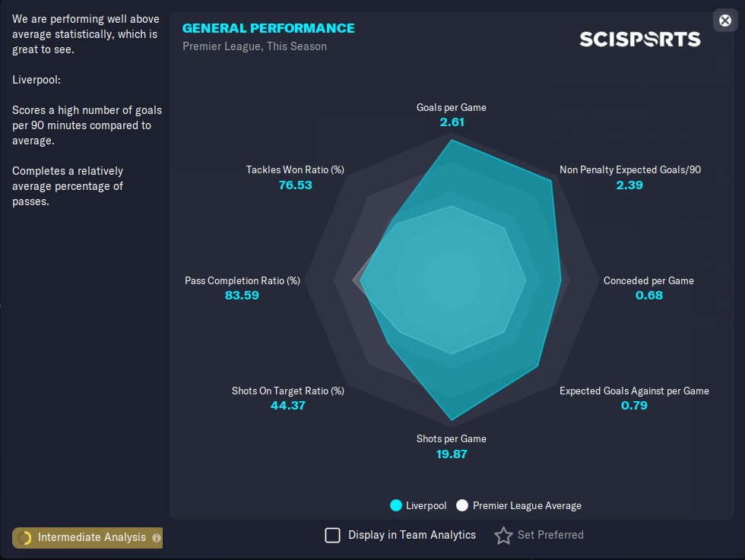Enable the Display in Team Analytics checkbox
745x560 pixels.
point(332,536)
